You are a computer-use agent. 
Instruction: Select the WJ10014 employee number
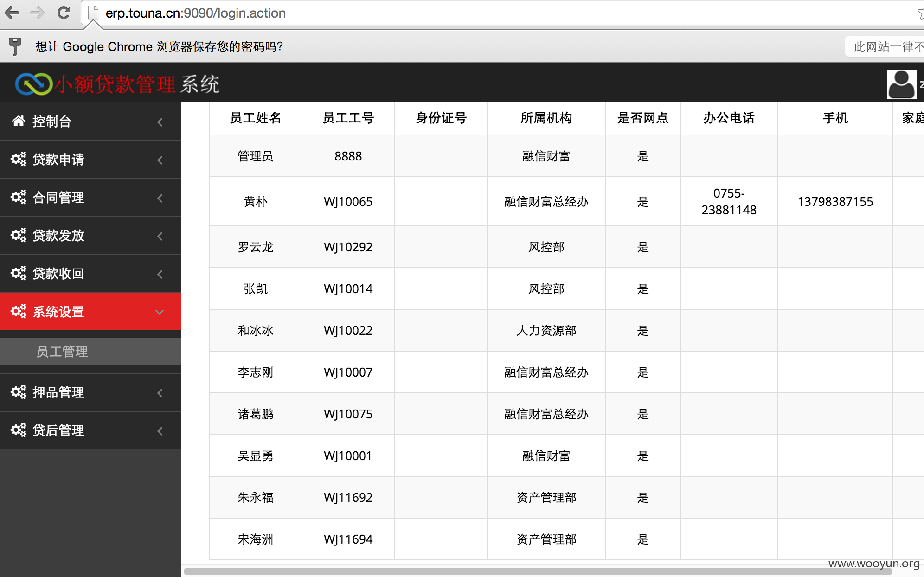coord(348,289)
